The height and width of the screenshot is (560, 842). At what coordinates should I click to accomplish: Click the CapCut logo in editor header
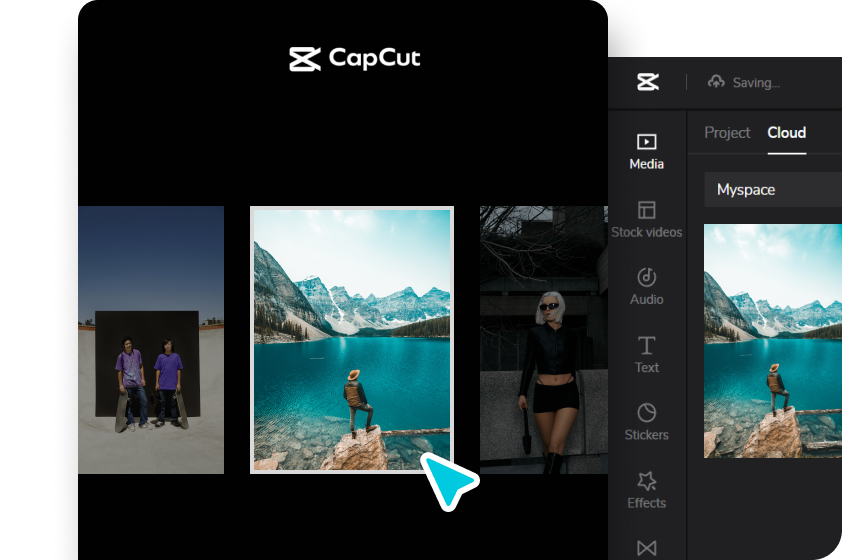pos(648,82)
